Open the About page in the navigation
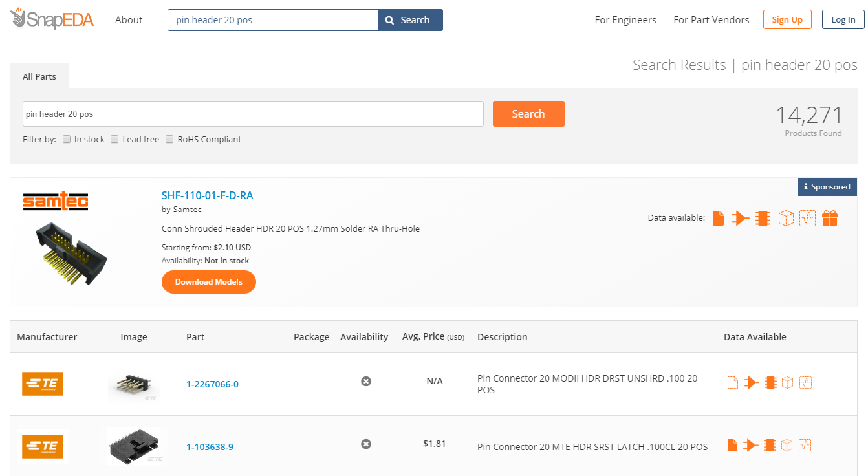 [x=129, y=20]
